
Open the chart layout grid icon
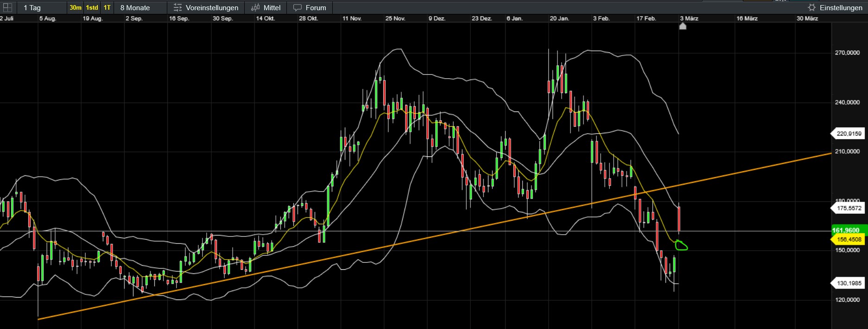(7, 7)
